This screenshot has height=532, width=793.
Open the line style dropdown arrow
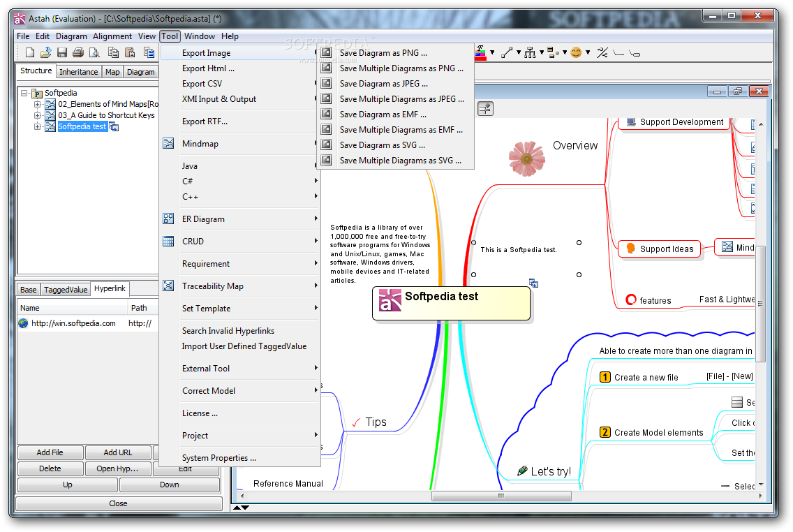519,52
